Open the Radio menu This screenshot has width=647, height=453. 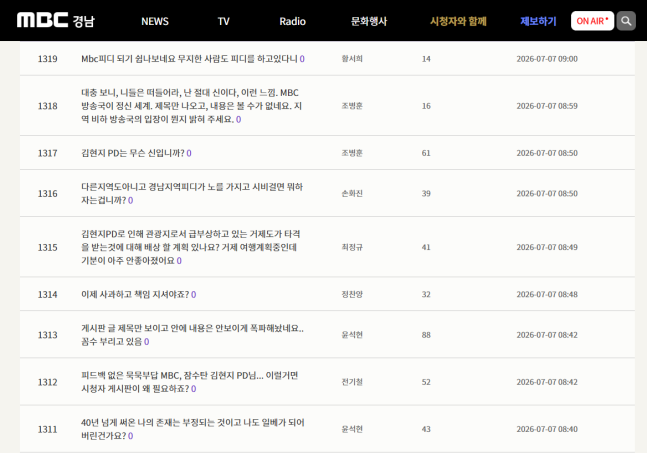coord(293,21)
